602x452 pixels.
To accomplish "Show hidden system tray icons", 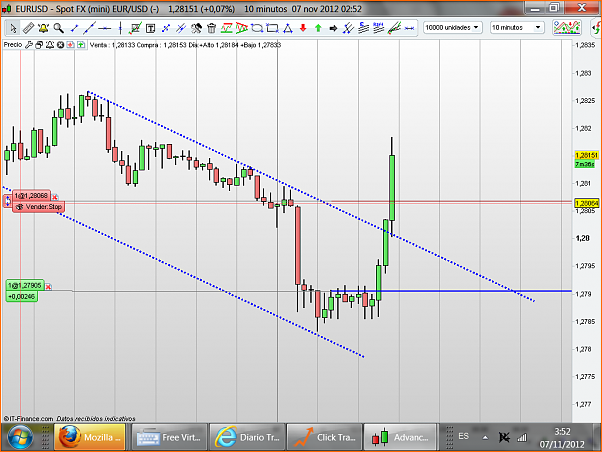I will click(x=485, y=437).
